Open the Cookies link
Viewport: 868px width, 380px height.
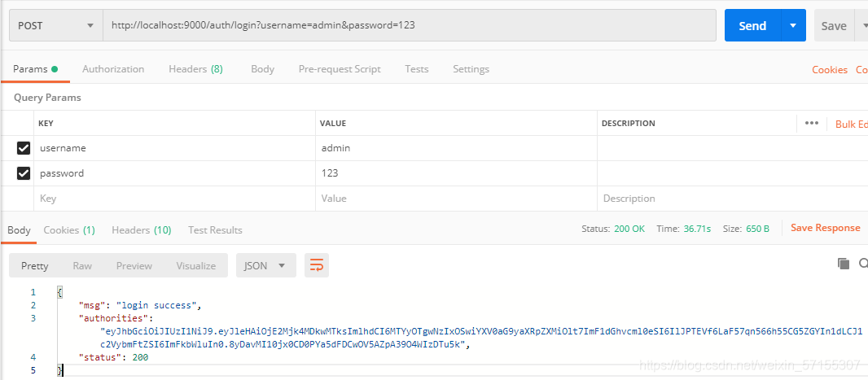(x=829, y=70)
